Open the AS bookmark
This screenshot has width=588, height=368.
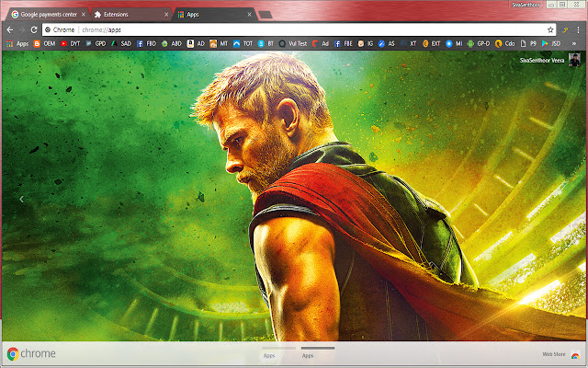(386, 43)
